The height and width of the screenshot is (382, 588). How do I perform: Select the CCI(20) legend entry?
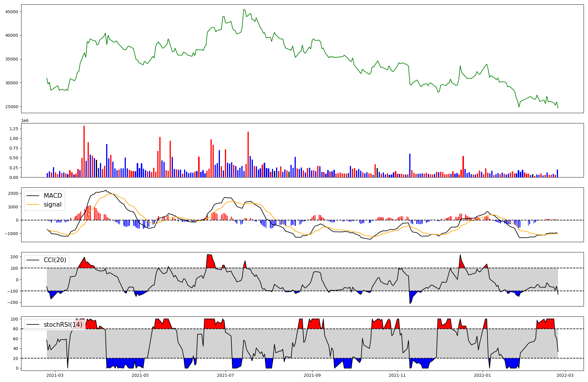tap(55, 260)
